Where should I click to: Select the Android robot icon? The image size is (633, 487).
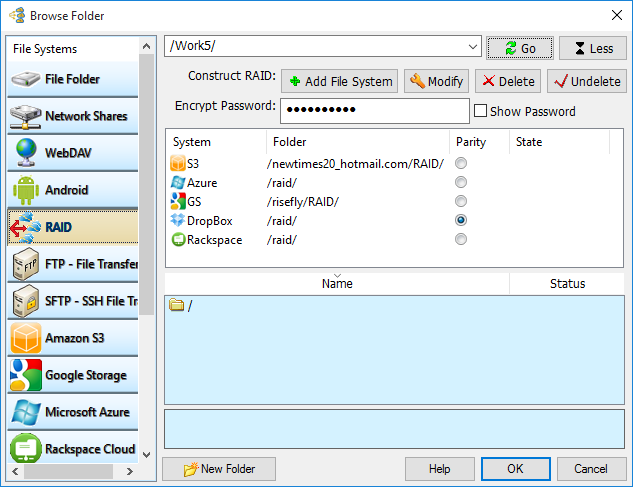tap(26, 190)
